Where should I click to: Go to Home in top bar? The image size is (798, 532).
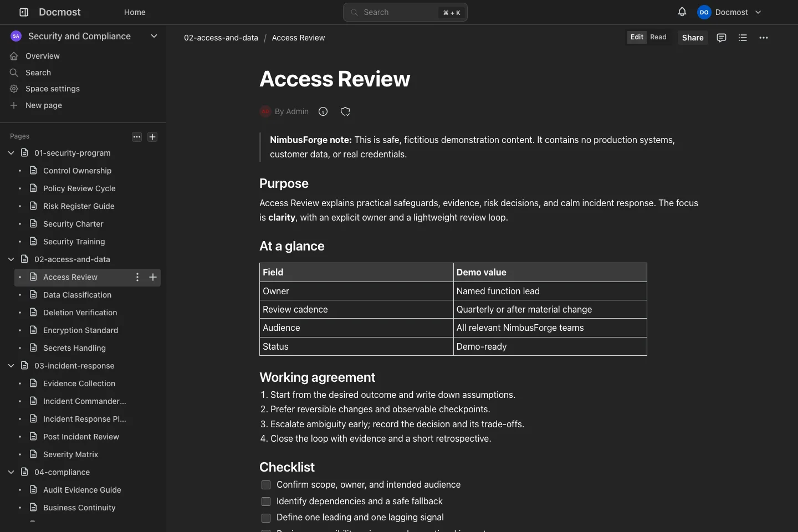[135, 12]
